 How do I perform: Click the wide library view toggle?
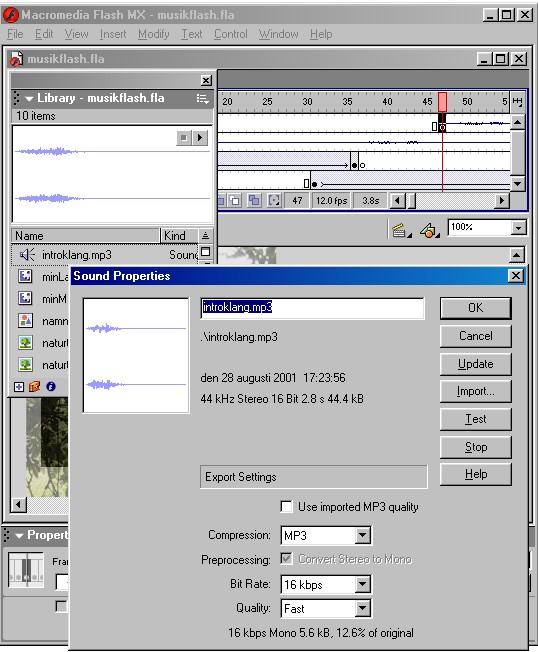pos(205,252)
